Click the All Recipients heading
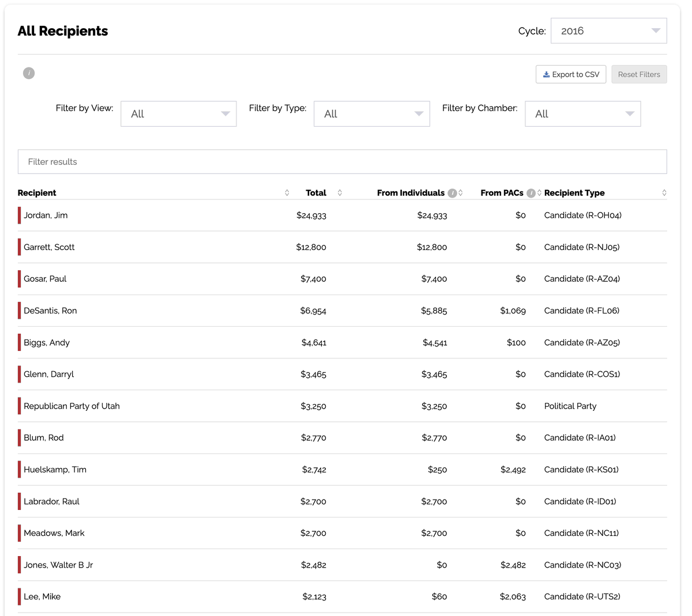The image size is (692, 616). pos(63,31)
